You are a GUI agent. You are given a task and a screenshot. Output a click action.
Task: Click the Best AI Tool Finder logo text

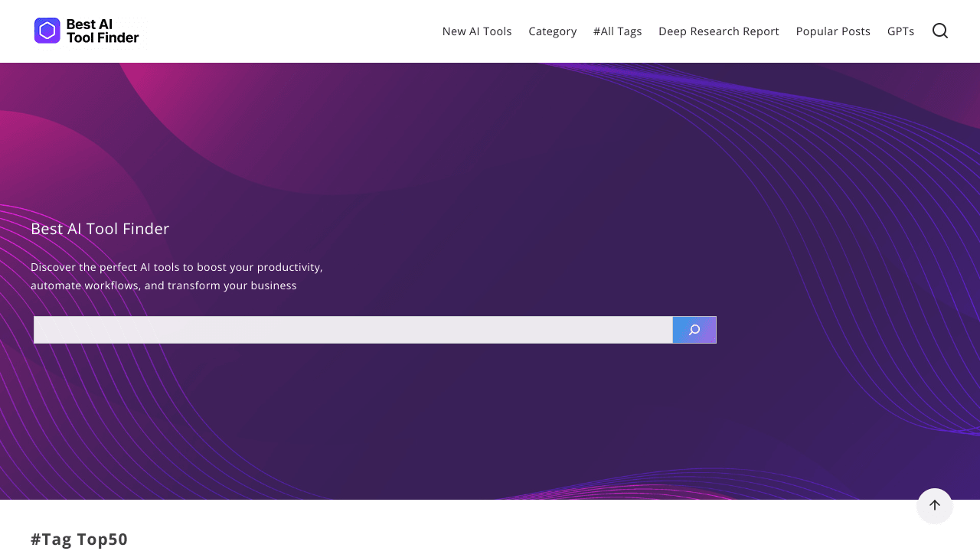click(103, 31)
